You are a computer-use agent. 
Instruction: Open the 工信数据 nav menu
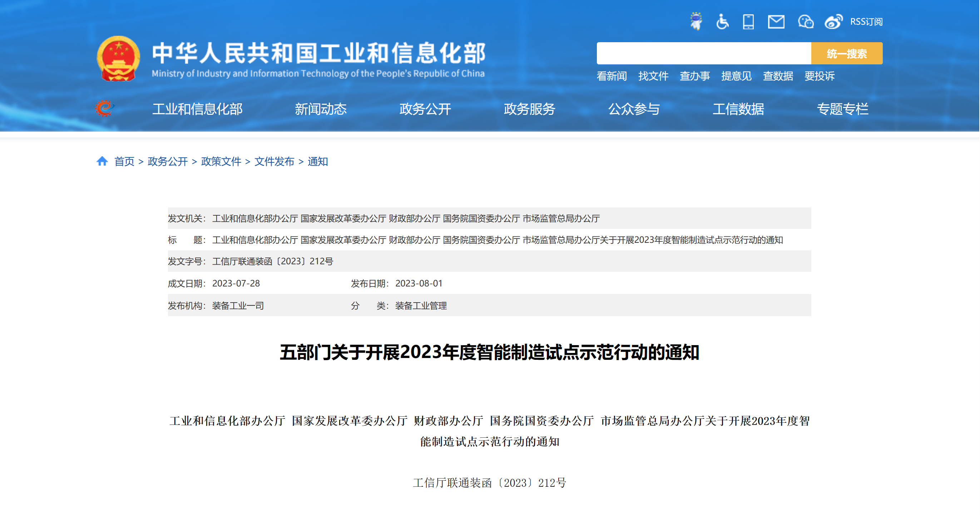738,109
